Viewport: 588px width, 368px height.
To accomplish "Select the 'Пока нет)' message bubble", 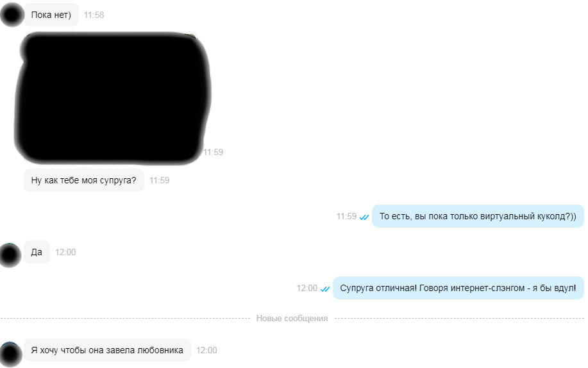I will point(51,15).
